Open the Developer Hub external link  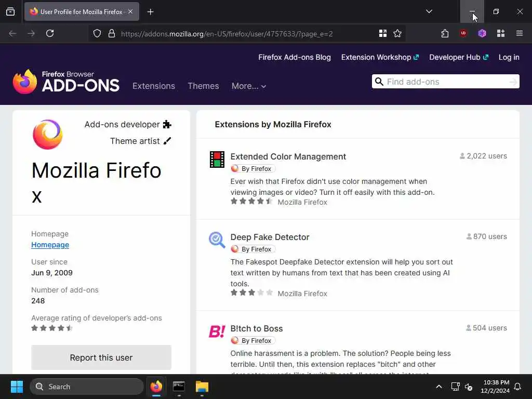click(459, 57)
